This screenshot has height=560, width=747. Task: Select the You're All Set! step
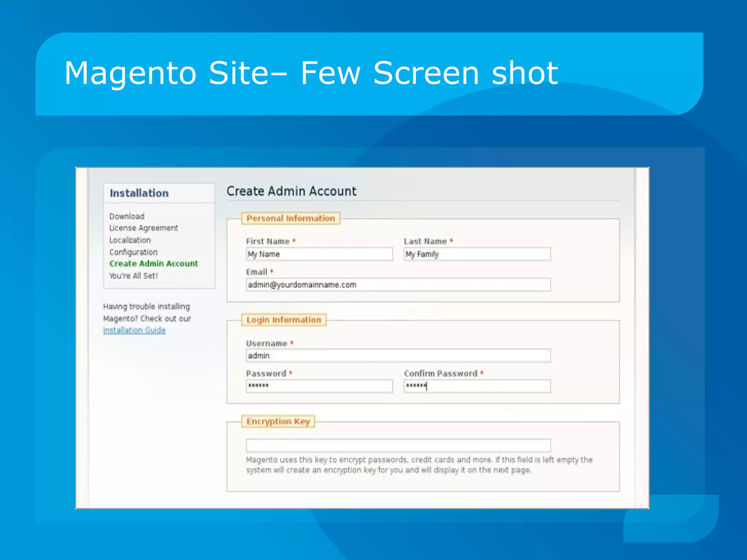pyautogui.click(x=133, y=276)
